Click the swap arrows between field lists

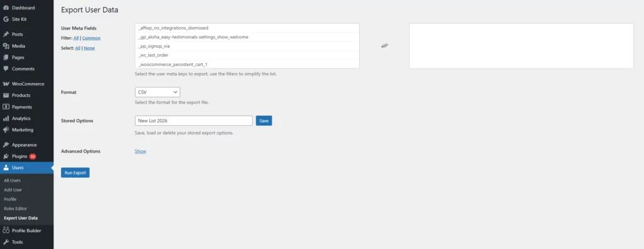pos(384,46)
